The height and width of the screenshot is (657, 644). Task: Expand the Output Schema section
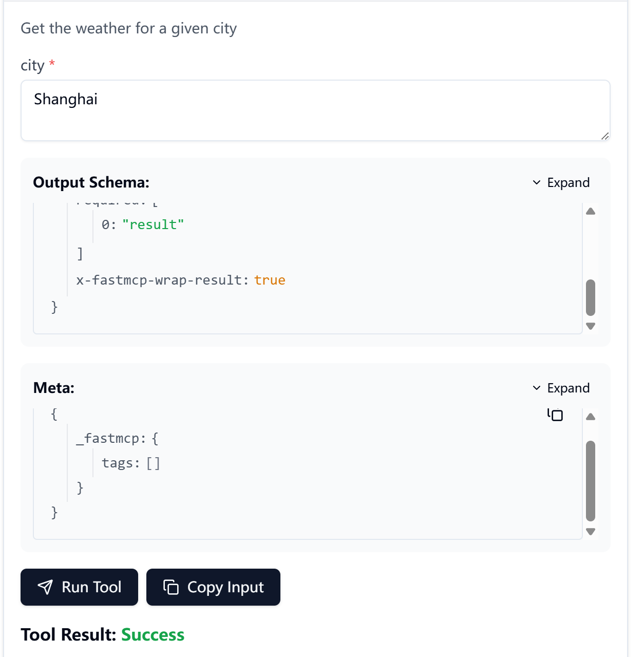[x=561, y=182]
